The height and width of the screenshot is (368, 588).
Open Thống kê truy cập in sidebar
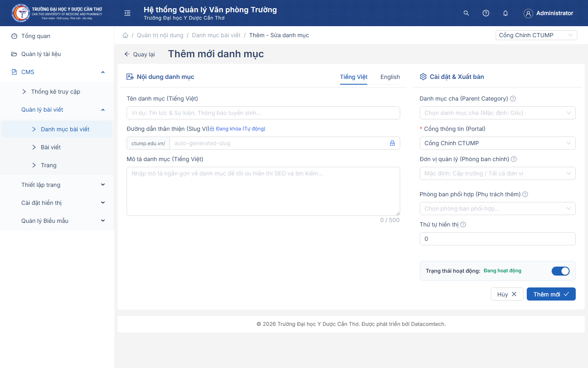click(57, 92)
